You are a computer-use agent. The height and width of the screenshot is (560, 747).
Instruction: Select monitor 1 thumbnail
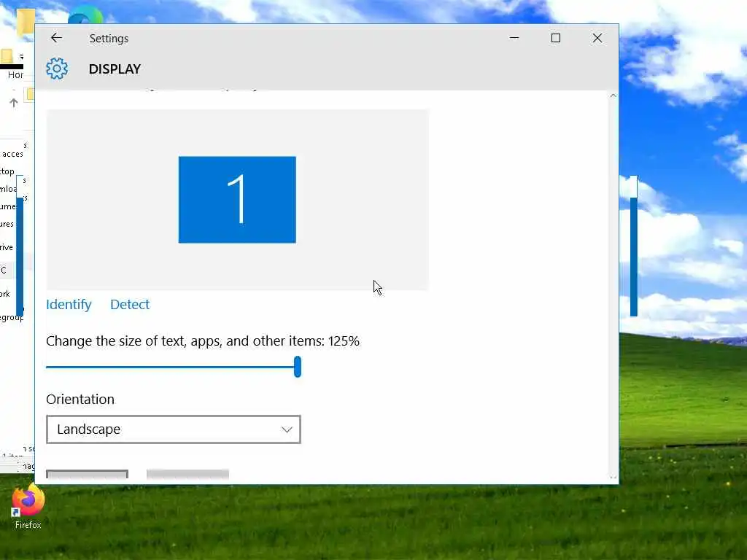(x=237, y=200)
